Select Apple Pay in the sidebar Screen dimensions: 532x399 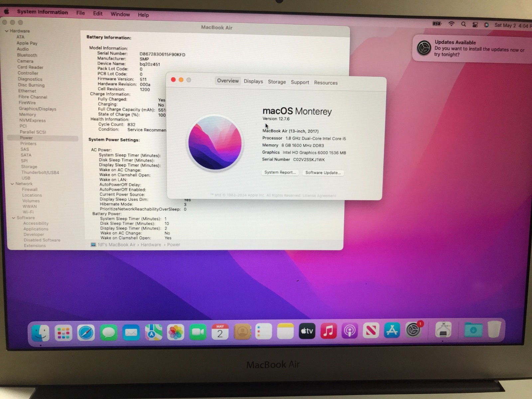[x=27, y=43]
